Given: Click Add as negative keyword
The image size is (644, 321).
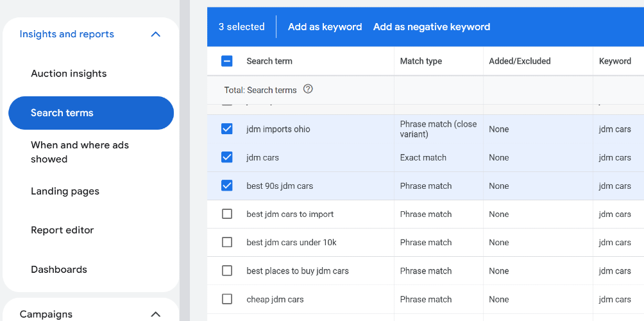Looking at the screenshot, I should (x=432, y=27).
